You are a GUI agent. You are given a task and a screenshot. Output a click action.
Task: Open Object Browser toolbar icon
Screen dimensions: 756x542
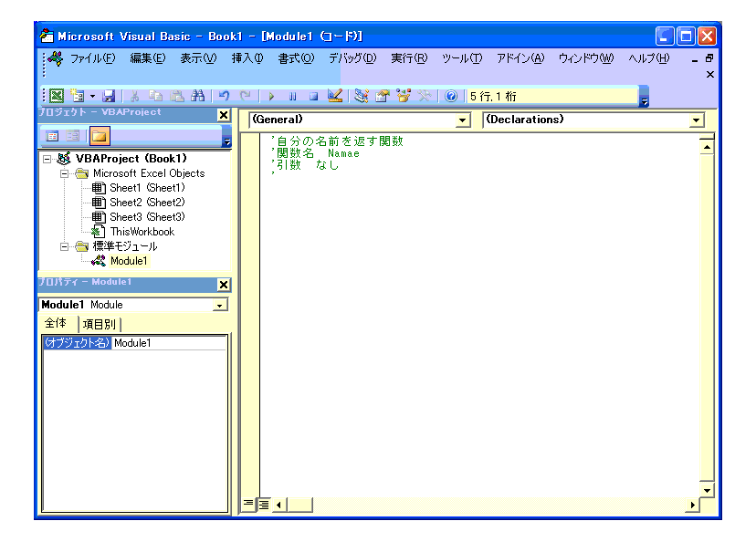tap(404, 96)
